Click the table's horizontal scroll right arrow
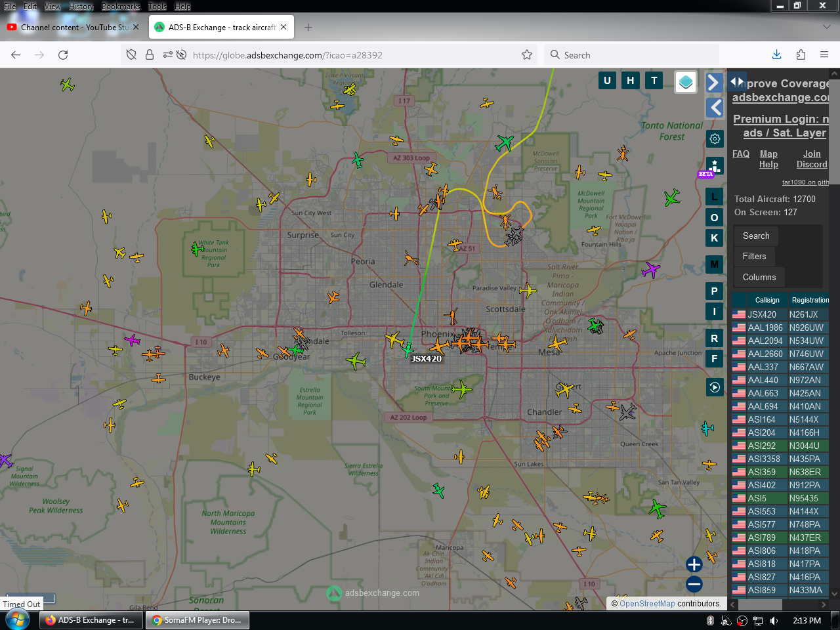 (x=824, y=605)
